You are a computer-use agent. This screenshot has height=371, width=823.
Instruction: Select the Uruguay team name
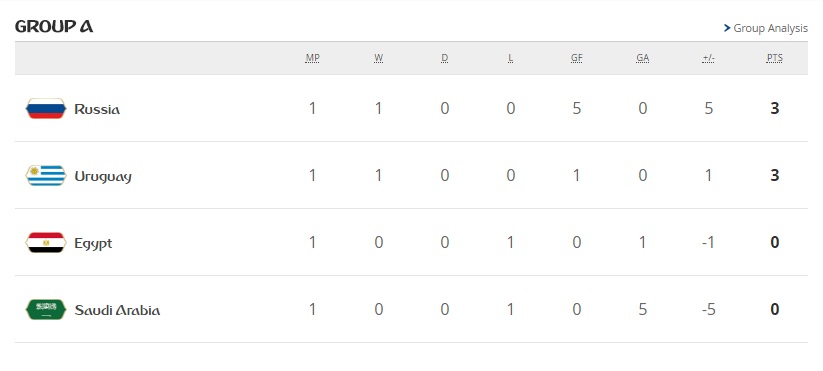[103, 177]
